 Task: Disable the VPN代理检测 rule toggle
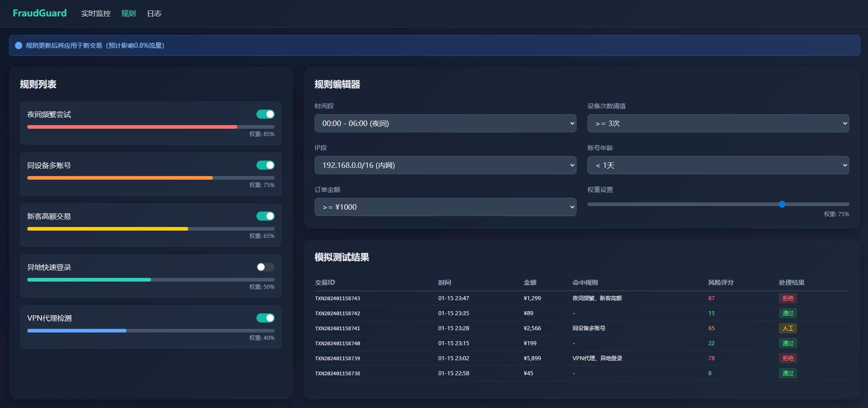click(266, 318)
